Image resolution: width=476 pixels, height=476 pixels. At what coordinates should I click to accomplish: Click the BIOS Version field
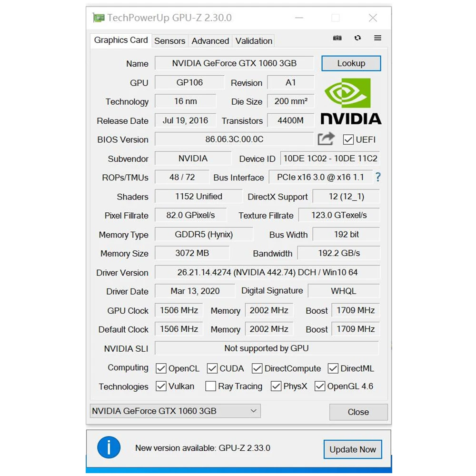pos(234,139)
